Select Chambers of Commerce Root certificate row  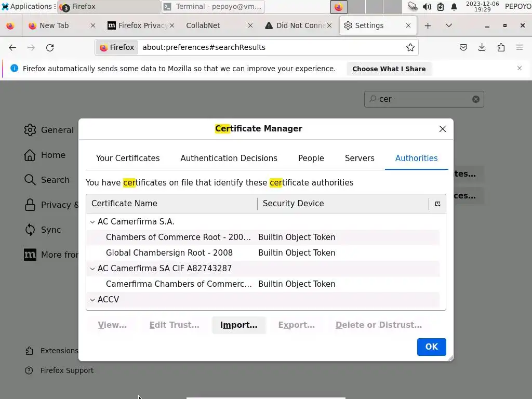point(263,237)
